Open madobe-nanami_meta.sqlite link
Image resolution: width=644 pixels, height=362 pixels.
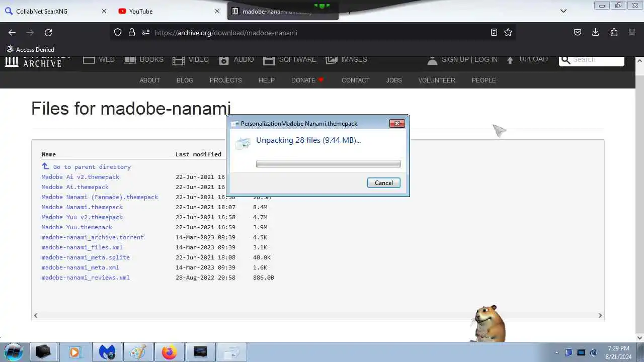click(x=86, y=257)
